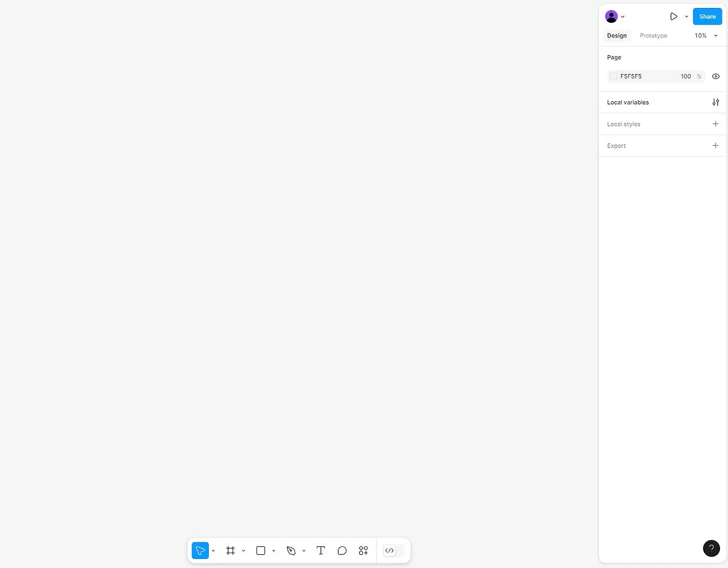Screen dimensions: 728x568
Task: Add a local style with plus
Action: point(715,124)
